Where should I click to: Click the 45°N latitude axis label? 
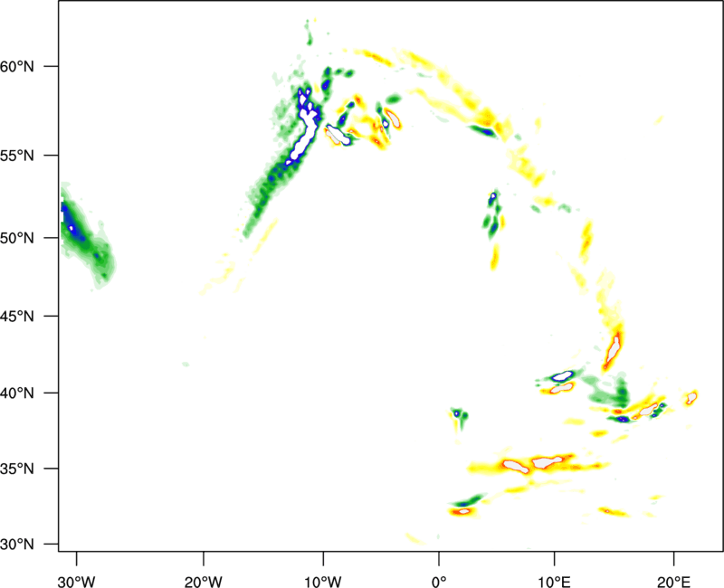[17, 317]
